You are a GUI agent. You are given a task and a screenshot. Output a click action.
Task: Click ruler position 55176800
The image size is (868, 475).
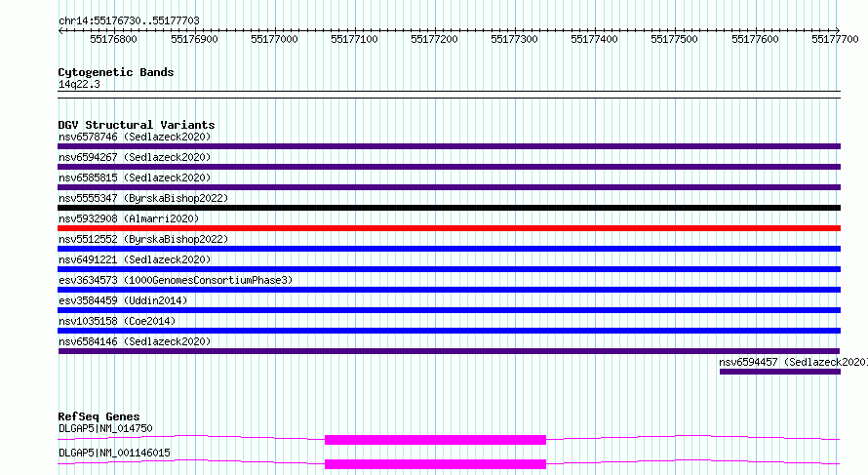click(x=113, y=39)
